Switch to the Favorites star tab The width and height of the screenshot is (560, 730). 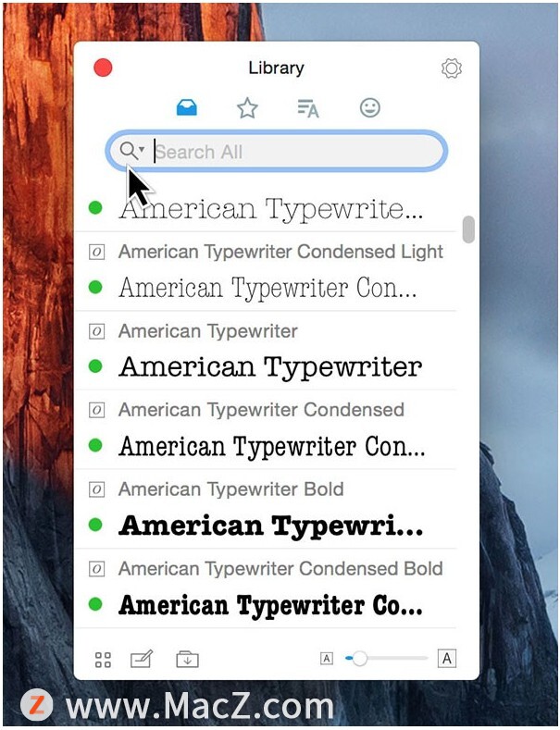point(247,108)
